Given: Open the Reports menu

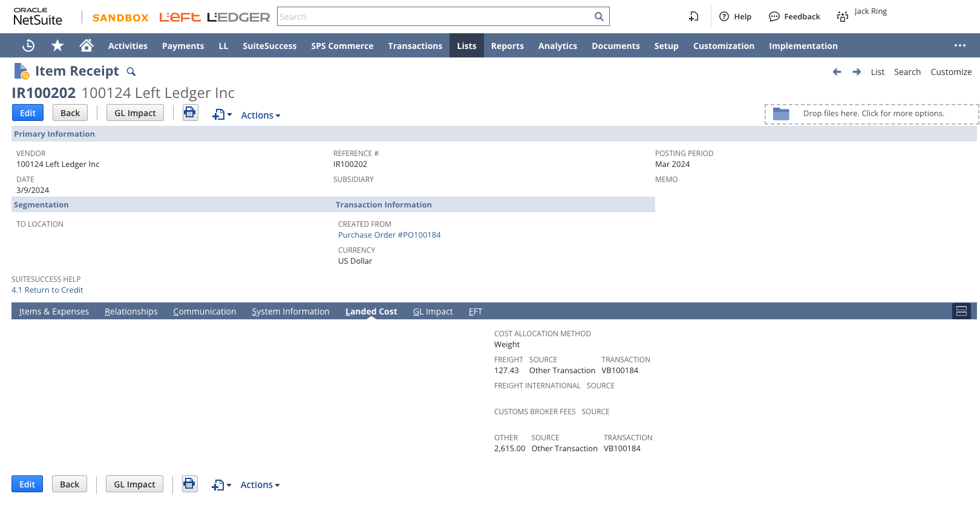Looking at the screenshot, I should (x=508, y=46).
